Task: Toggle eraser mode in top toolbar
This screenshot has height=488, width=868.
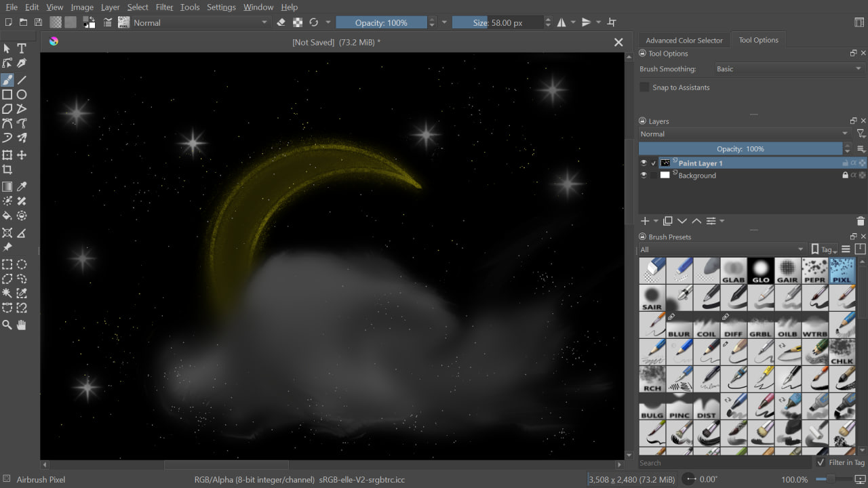Action: click(281, 22)
